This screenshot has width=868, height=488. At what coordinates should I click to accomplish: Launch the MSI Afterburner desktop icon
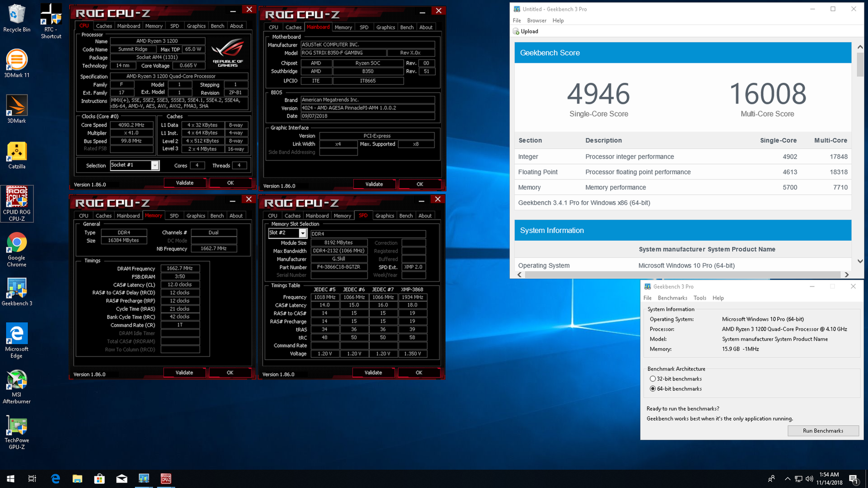click(17, 386)
